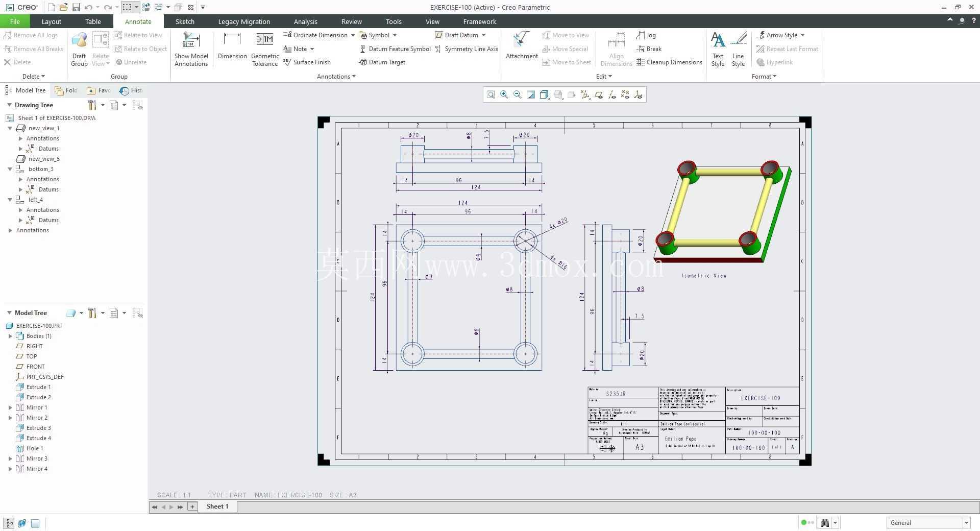Image resolution: width=980 pixels, height=531 pixels.
Task: Click the Open file folder icon
Action: (63, 7)
